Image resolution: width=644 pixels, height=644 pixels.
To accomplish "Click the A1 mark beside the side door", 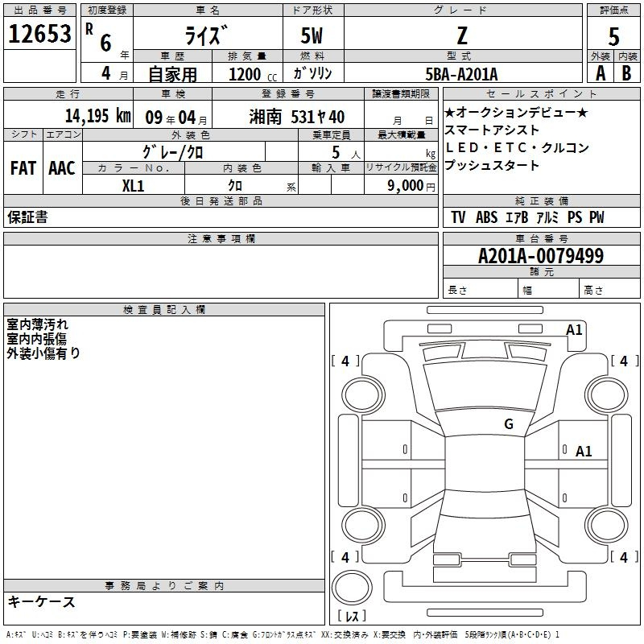I will pos(584,452).
